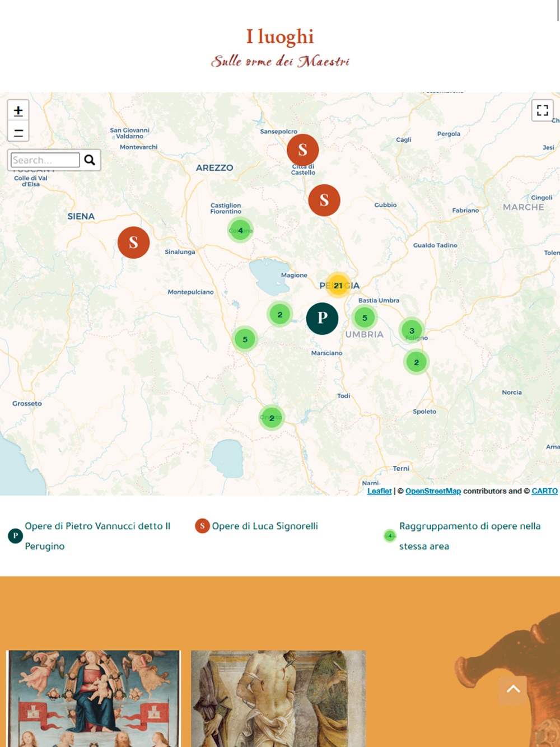The width and height of the screenshot is (560, 747).
Task: Click the Montevarchi map label
Action: 138,147
